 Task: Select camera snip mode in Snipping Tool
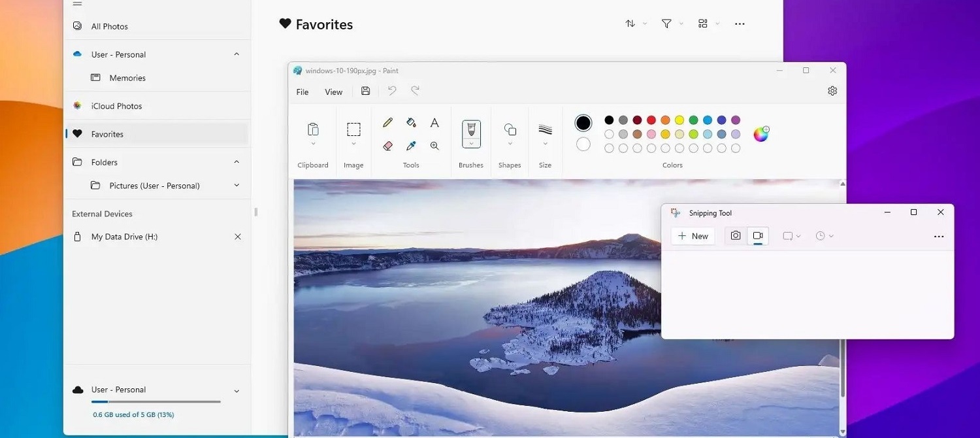[x=735, y=235]
